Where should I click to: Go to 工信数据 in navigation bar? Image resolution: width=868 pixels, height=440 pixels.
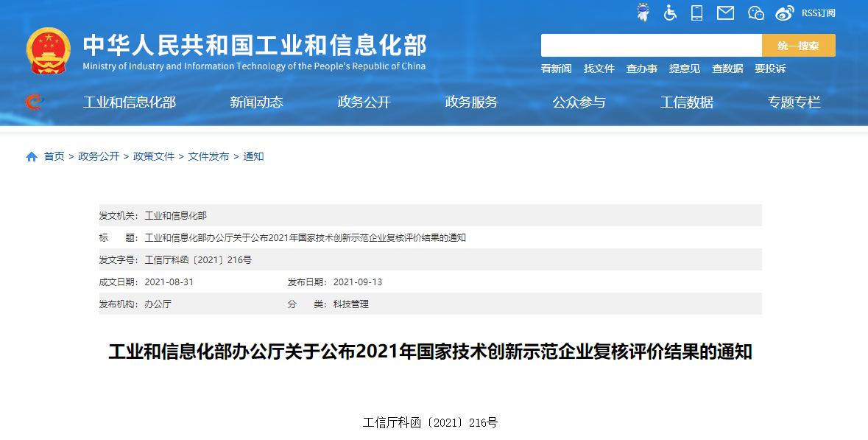(686, 102)
